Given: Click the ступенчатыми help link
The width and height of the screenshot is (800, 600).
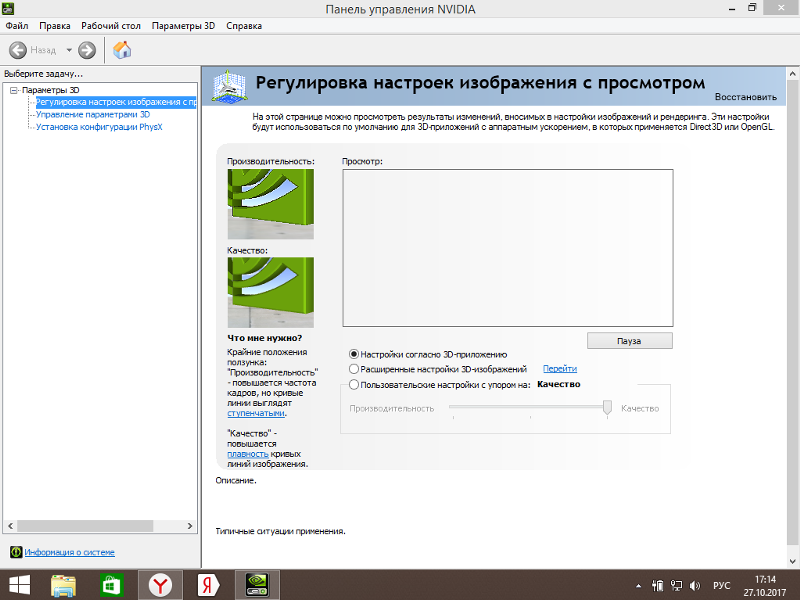Looking at the screenshot, I should (256, 413).
